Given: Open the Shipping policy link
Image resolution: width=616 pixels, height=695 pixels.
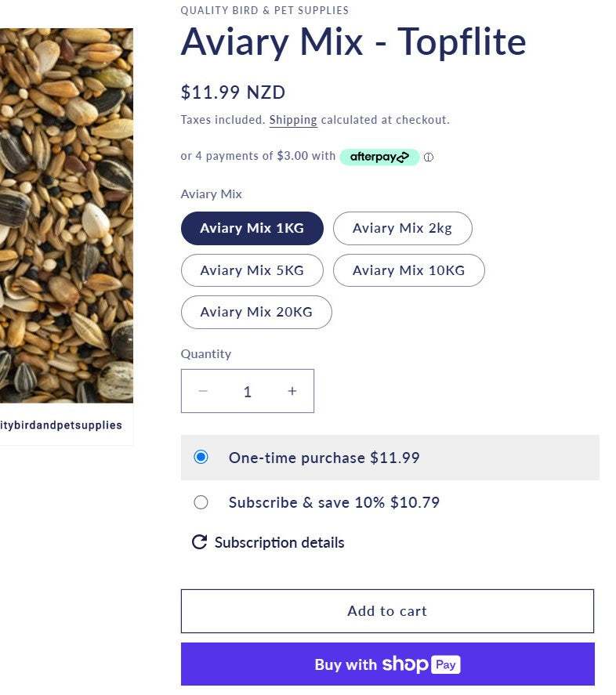Looking at the screenshot, I should click(293, 120).
